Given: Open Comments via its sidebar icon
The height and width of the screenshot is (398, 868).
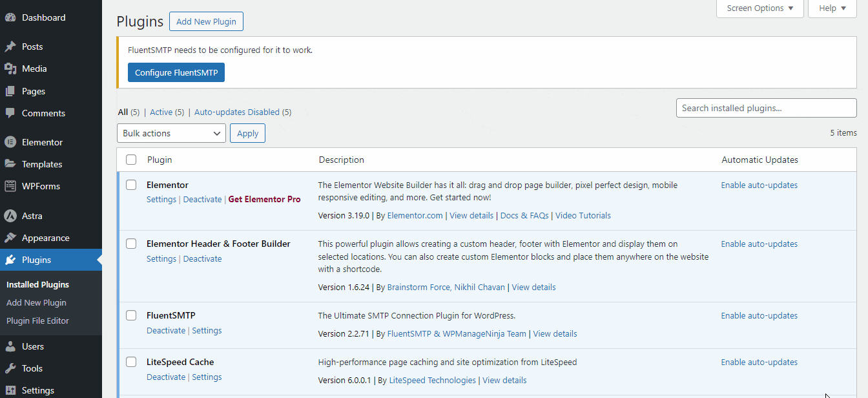Looking at the screenshot, I should (11, 113).
